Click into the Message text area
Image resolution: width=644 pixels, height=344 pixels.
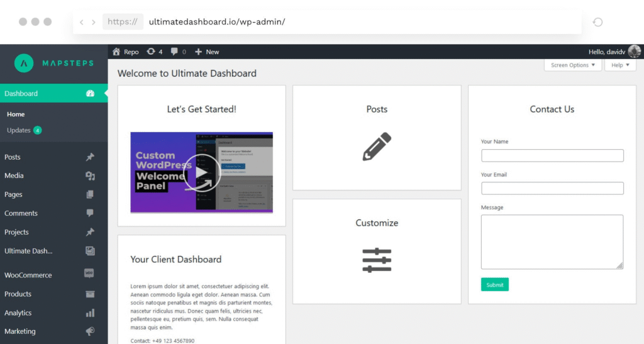552,241
